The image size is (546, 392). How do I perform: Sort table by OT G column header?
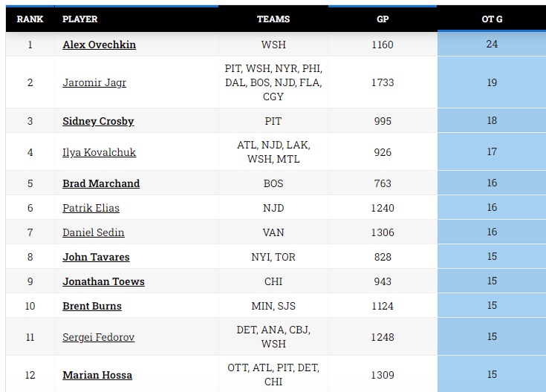pos(492,19)
